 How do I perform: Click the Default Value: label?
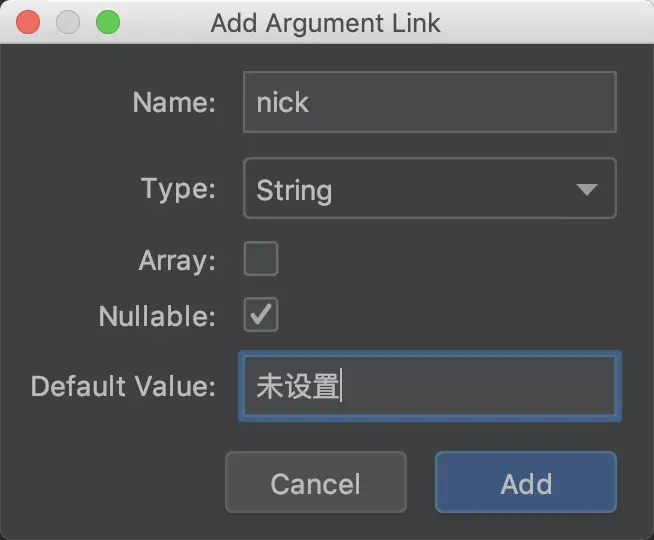pos(123,386)
